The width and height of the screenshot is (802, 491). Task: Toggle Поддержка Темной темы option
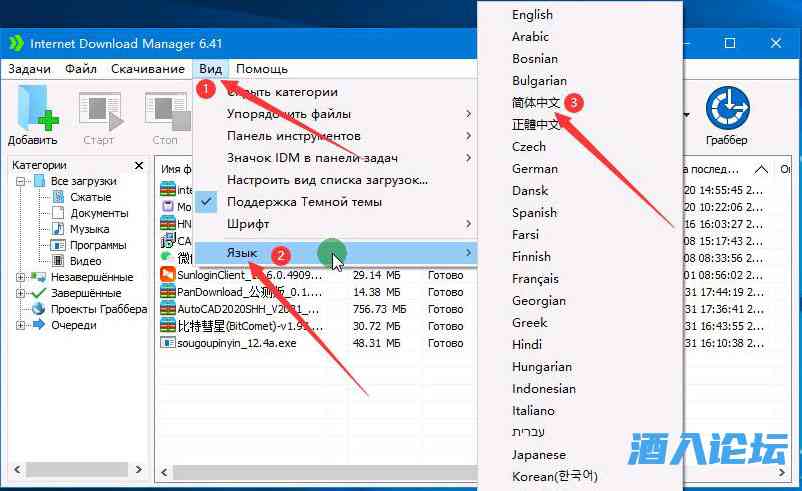(x=335, y=202)
